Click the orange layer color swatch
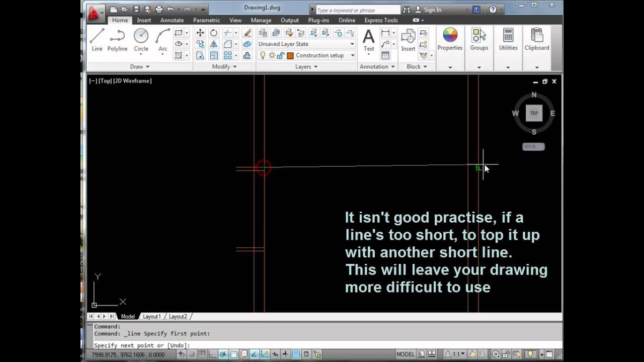644x362 pixels. coord(290,55)
